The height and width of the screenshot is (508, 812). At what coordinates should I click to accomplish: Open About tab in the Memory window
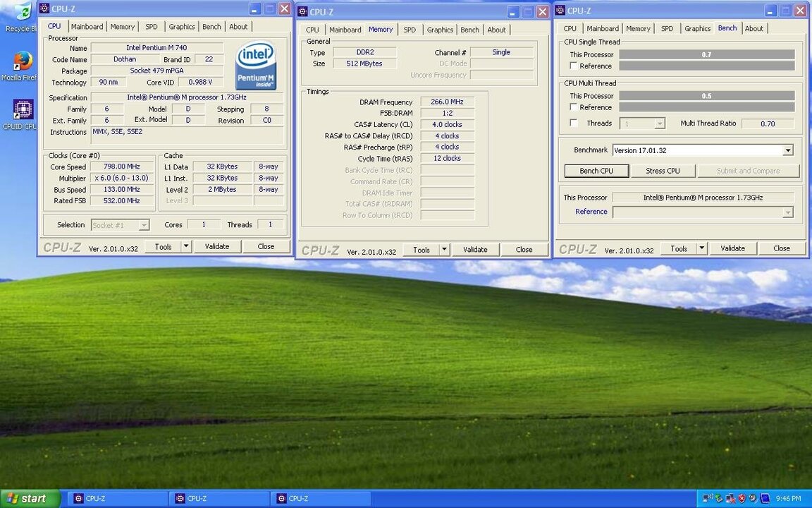tap(496, 30)
